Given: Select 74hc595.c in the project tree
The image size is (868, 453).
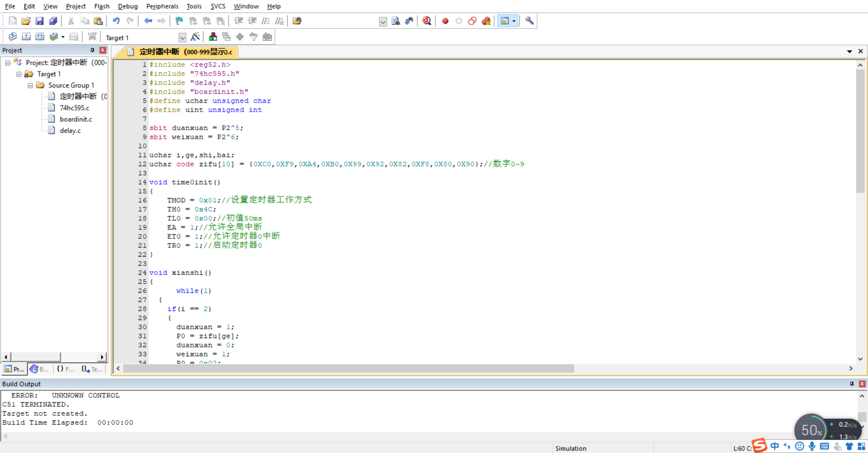Looking at the screenshot, I should coord(75,108).
